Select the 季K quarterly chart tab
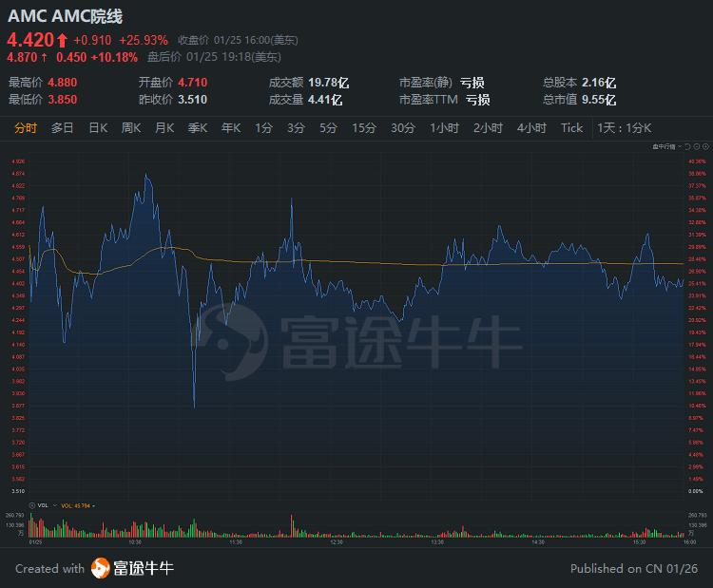 [198, 128]
